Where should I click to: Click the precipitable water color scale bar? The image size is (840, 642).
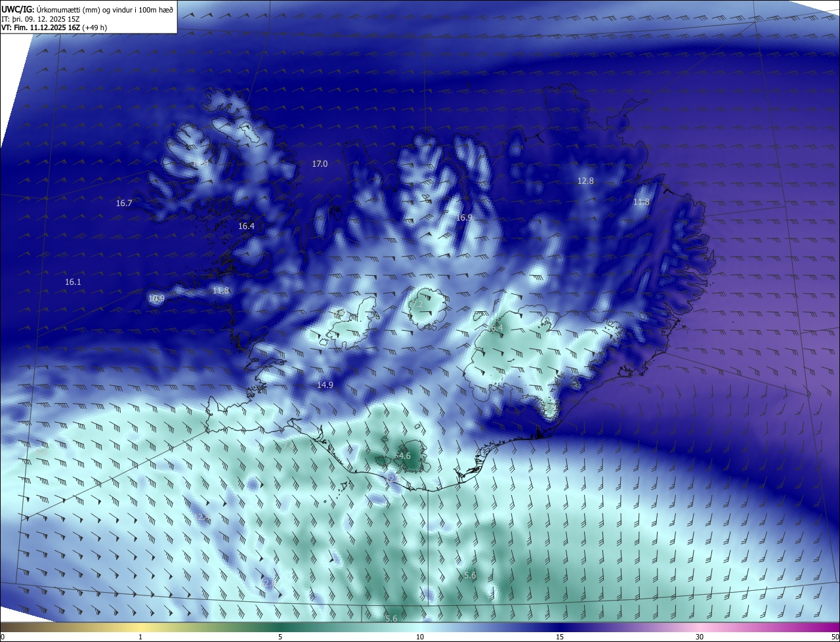(420, 628)
